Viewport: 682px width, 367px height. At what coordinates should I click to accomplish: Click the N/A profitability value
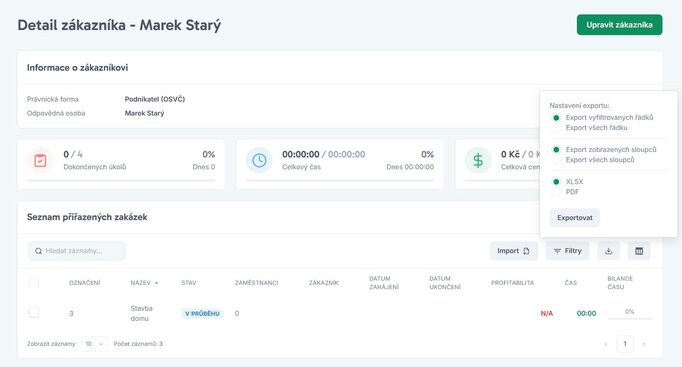[547, 314]
